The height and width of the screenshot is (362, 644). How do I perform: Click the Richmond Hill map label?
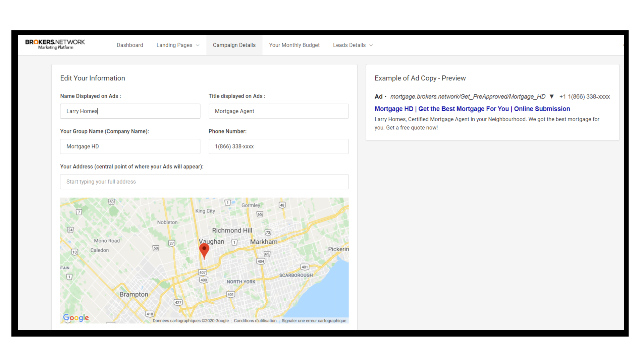(232, 231)
